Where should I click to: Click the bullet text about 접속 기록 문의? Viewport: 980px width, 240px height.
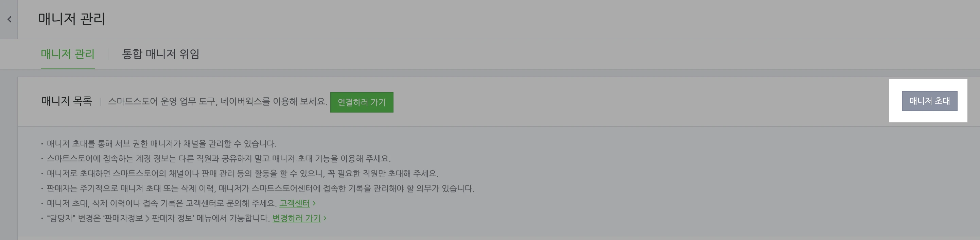[x=162, y=203]
